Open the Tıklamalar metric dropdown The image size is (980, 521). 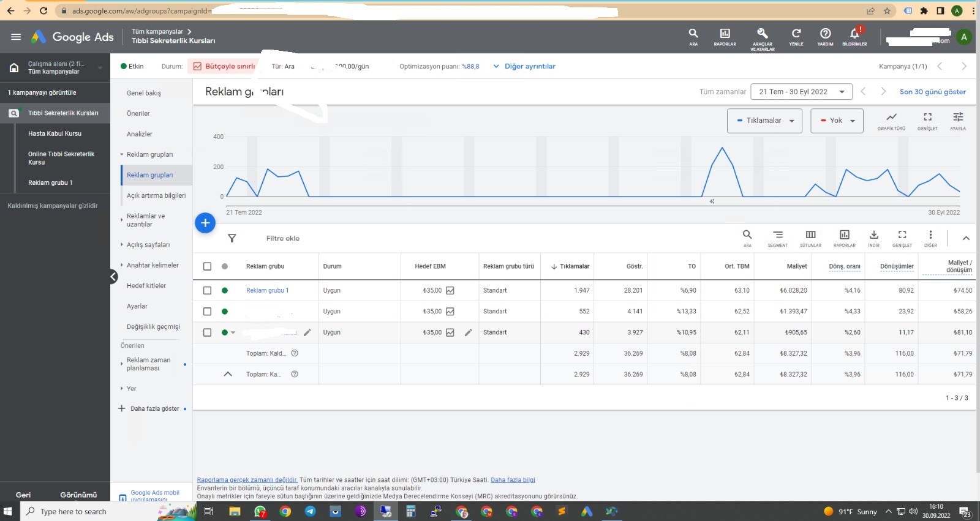pos(764,121)
